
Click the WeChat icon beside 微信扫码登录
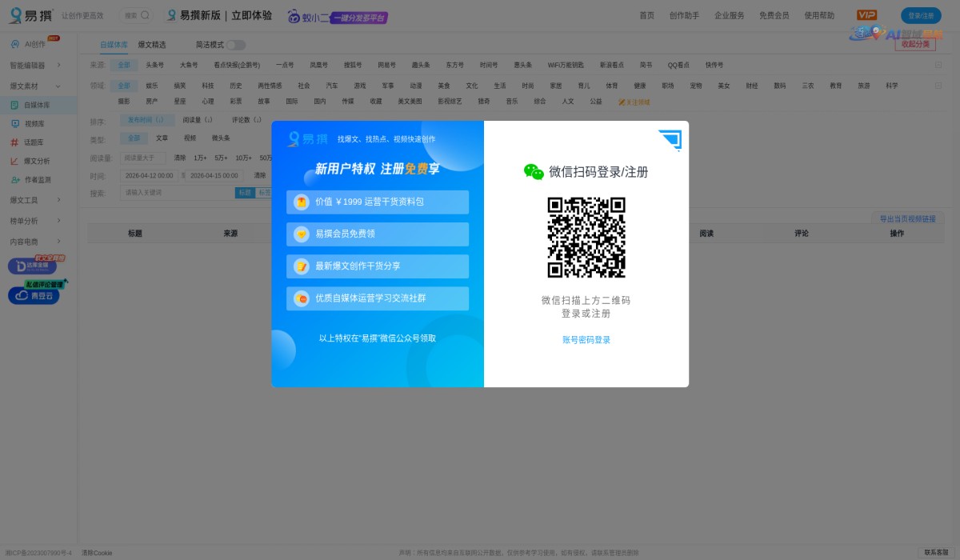click(x=533, y=171)
